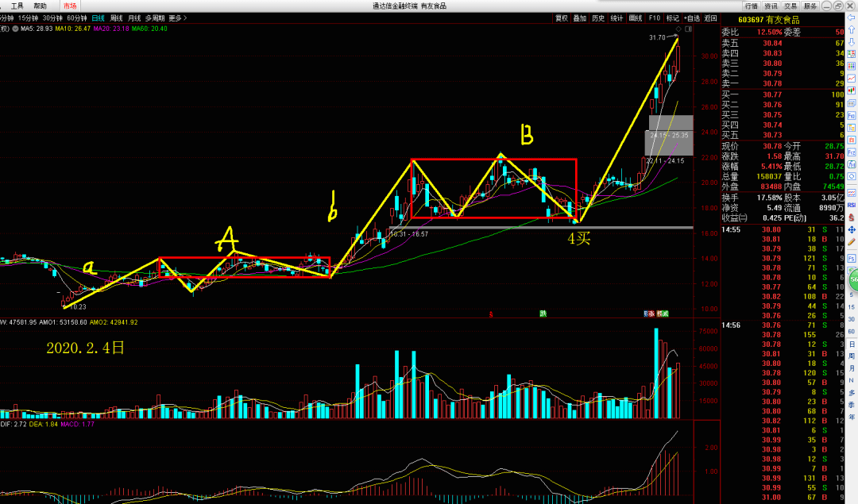Click the gray 24.15-25.35 price gap box
Viewport: 858px width, 504px height.
(669, 142)
